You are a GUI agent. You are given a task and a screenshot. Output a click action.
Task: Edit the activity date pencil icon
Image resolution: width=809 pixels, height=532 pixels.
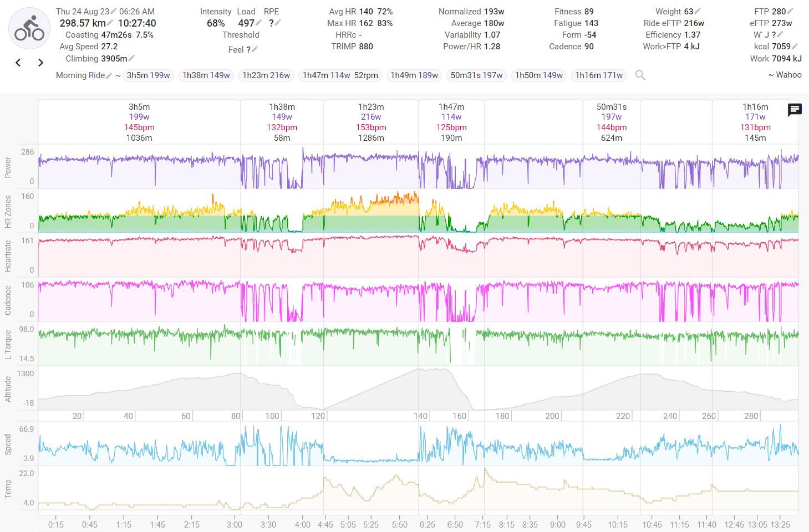pos(114,11)
